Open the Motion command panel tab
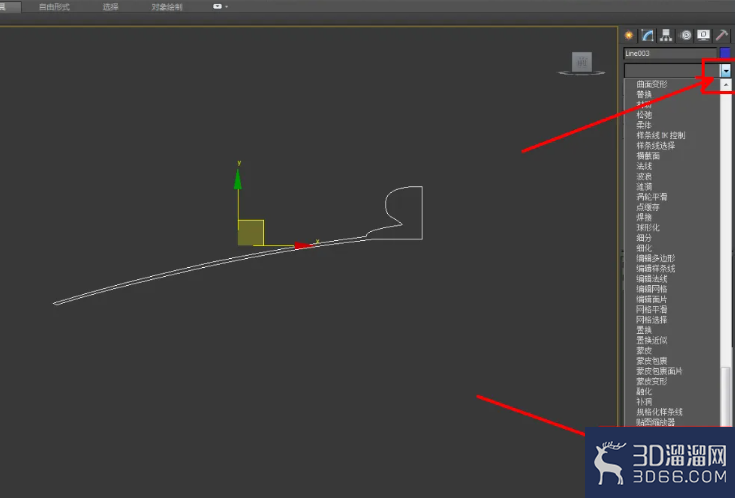Viewport: 735px width, 498px height. [686, 36]
